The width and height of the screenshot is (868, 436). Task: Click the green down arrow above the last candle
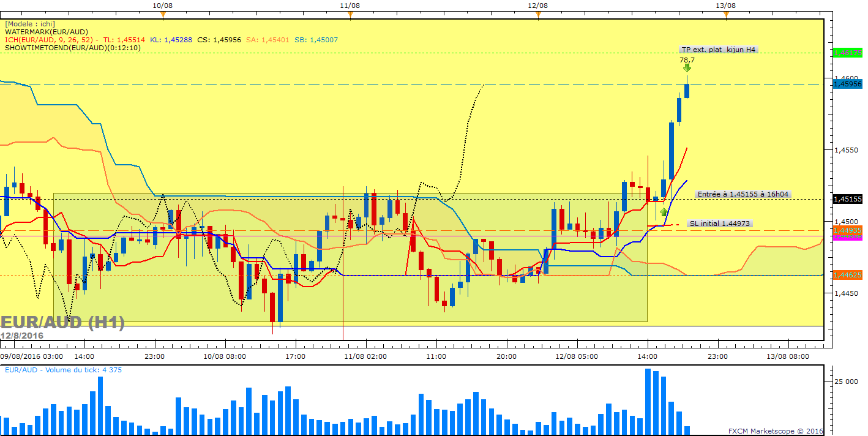pyautogui.click(x=687, y=68)
